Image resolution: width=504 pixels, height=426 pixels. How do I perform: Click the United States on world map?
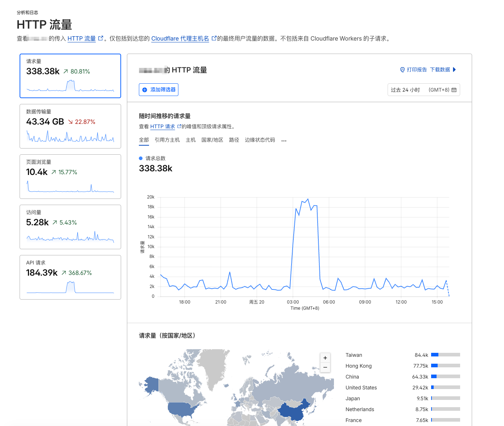pyautogui.click(x=181, y=409)
